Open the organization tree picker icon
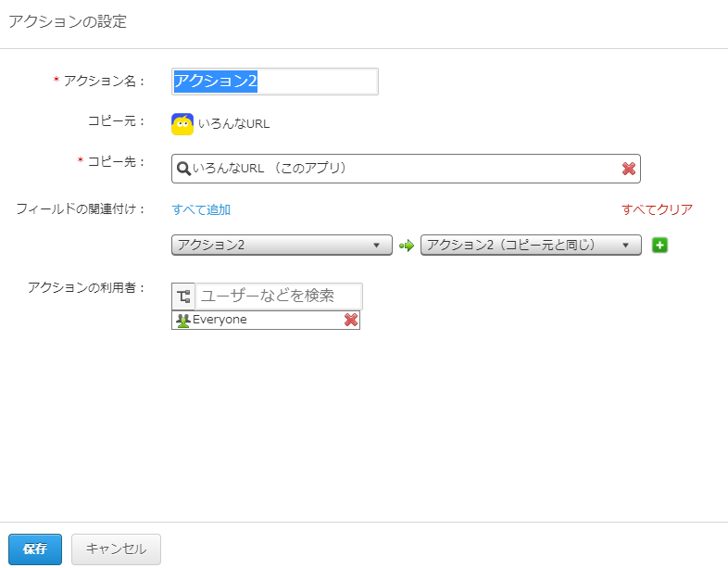 [183, 296]
